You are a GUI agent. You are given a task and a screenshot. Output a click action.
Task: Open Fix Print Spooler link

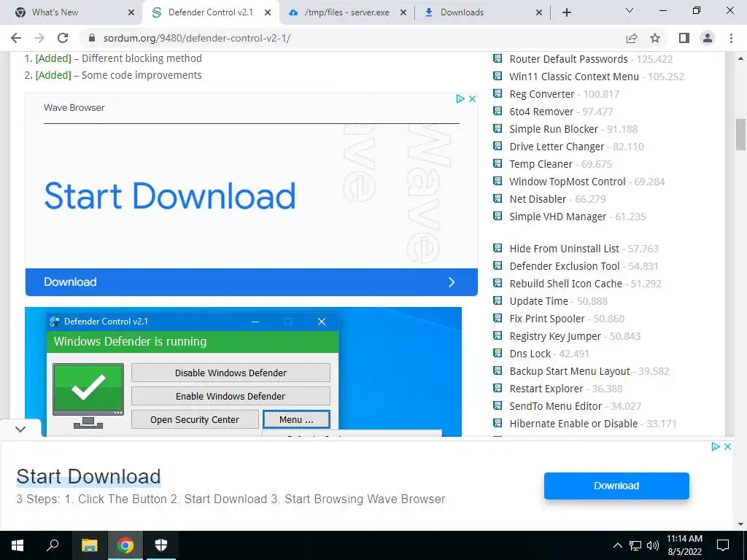pos(547,319)
